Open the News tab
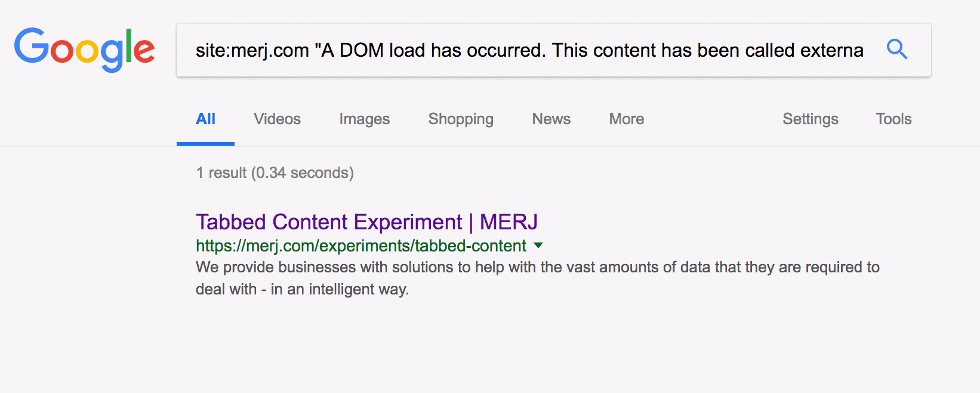The image size is (980, 393). [x=551, y=119]
